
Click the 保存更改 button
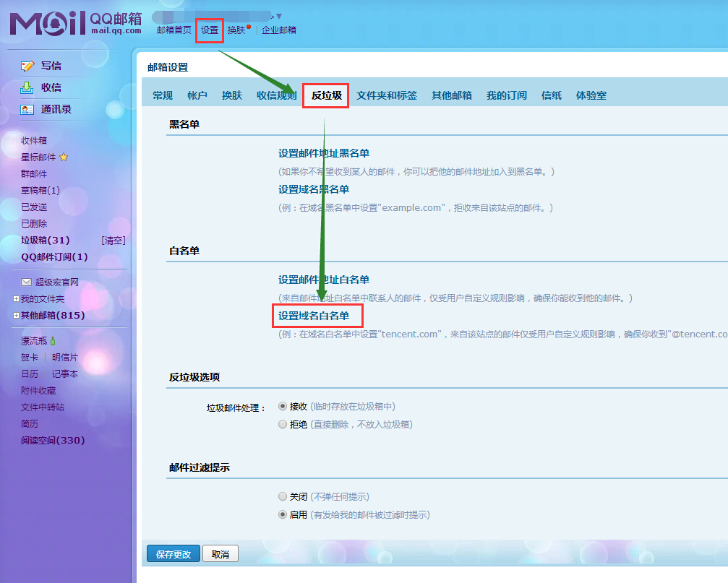coord(173,554)
